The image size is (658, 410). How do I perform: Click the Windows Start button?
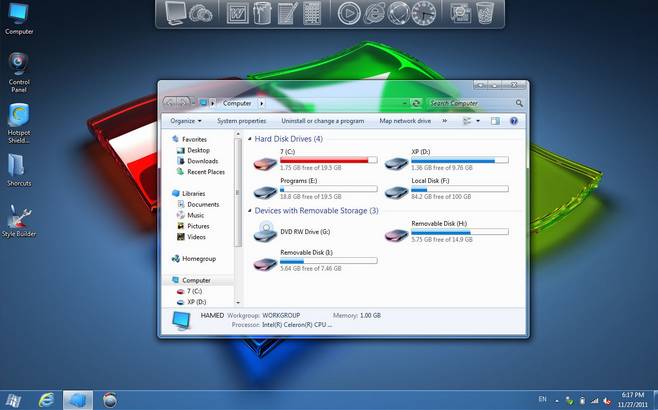(13, 400)
